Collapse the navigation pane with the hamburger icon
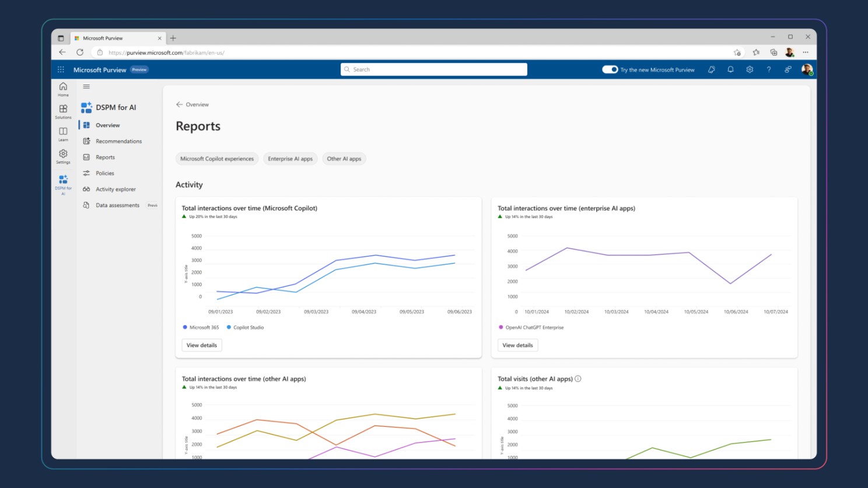 86,86
